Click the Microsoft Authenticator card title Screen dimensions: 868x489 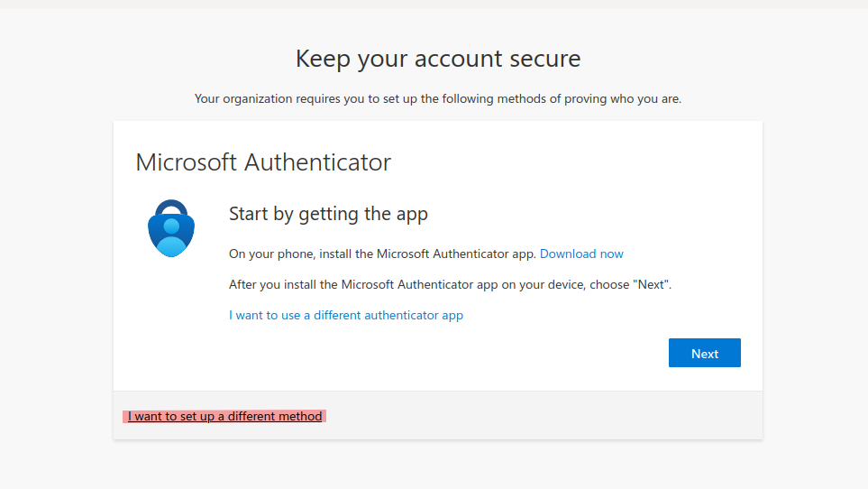pos(263,162)
